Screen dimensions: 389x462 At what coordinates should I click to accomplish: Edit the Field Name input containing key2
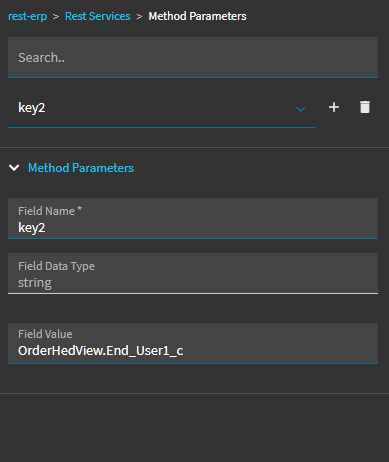pyautogui.click(x=193, y=218)
